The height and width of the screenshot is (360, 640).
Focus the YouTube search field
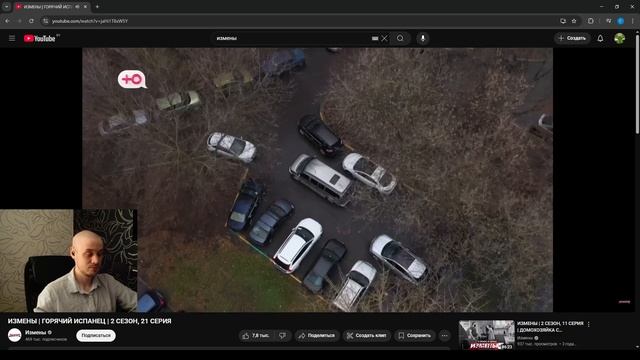[x=292, y=38]
